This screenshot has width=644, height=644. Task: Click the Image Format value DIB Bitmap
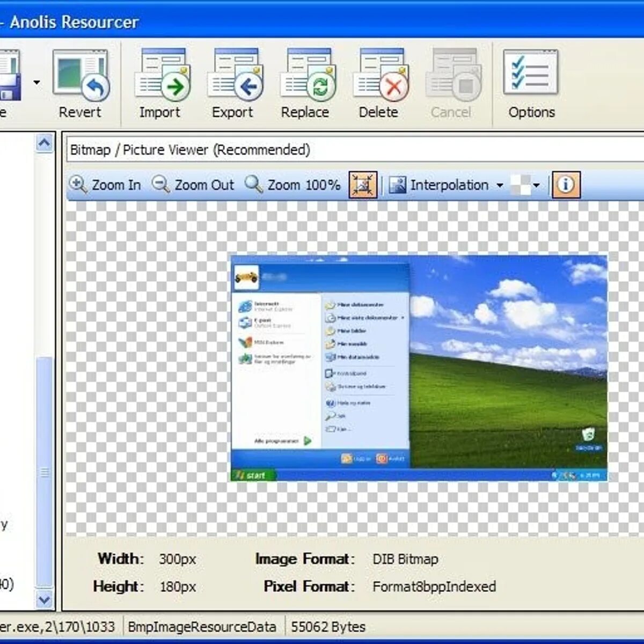coord(405,559)
